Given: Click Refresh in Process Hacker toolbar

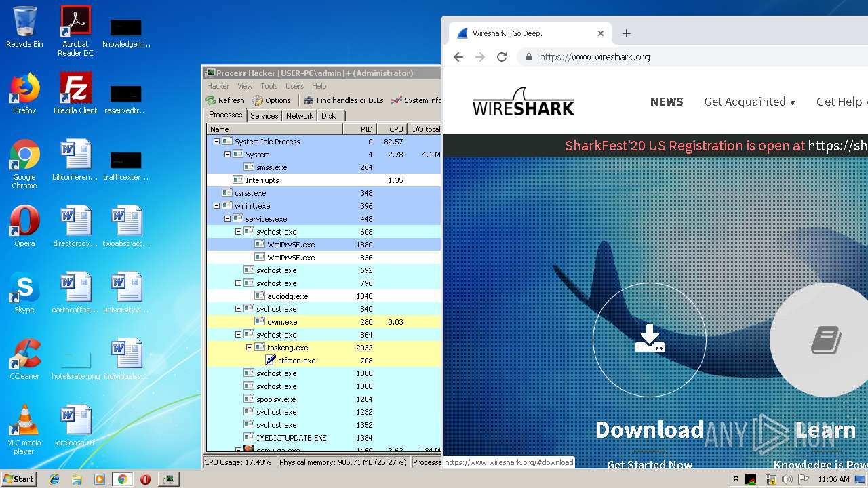Looking at the screenshot, I should pos(225,100).
